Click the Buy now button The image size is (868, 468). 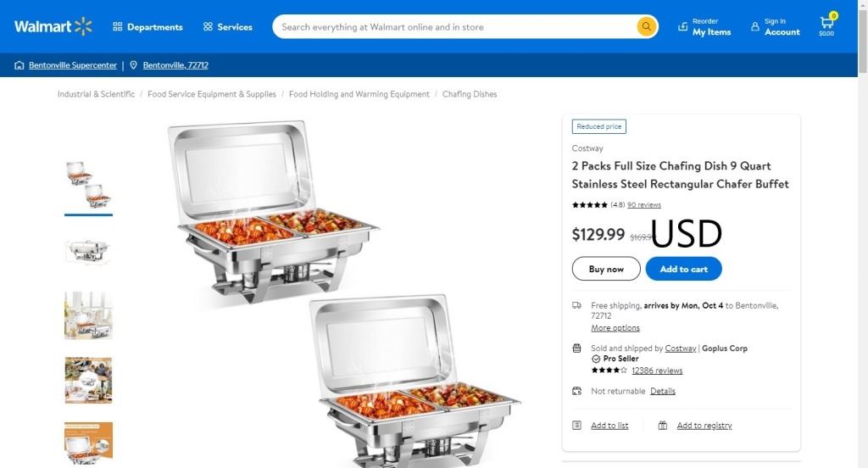click(606, 269)
